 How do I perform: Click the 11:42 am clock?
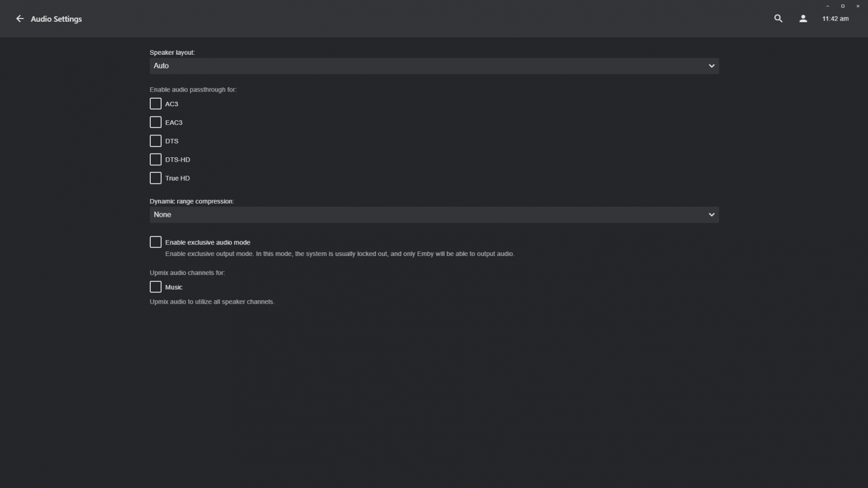click(x=835, y=18)
